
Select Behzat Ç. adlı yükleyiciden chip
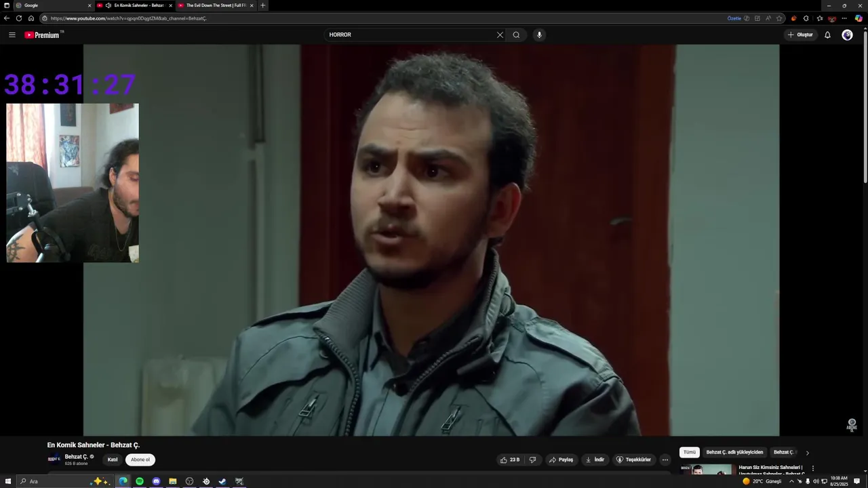[x=734, y=452]
